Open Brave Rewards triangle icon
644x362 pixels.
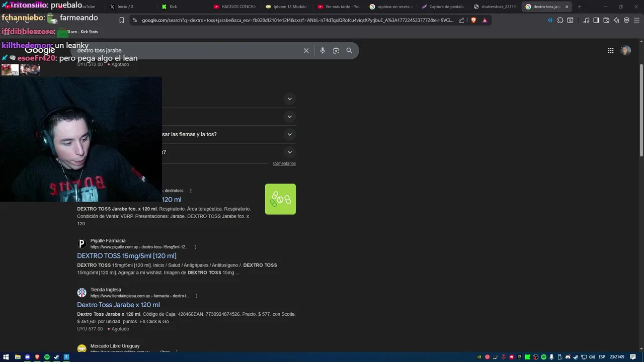[485, 20]
